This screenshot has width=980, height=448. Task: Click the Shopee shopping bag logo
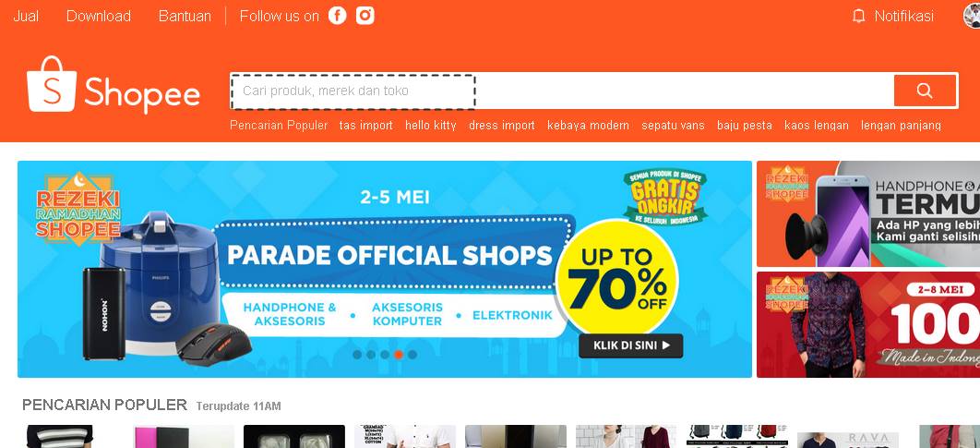[52, 84]
